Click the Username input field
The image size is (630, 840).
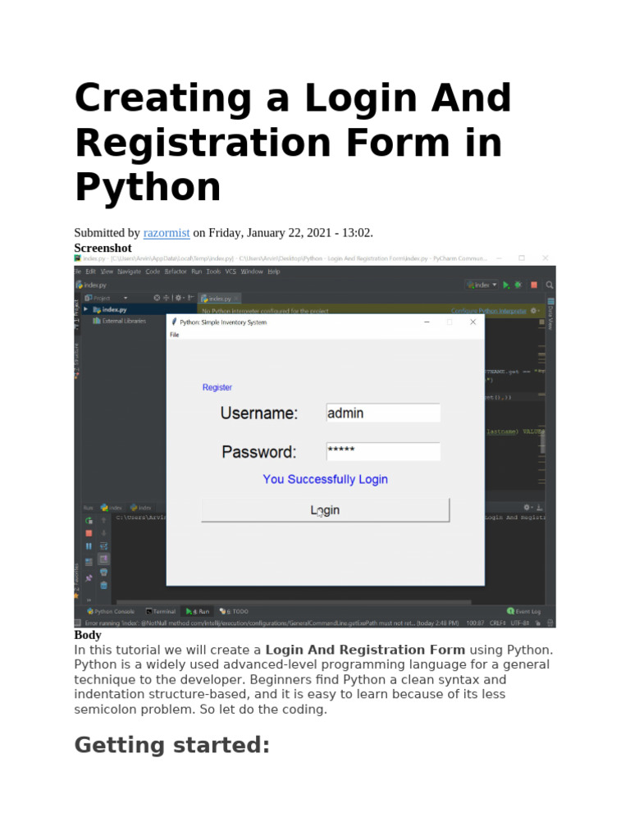point(383,413)
